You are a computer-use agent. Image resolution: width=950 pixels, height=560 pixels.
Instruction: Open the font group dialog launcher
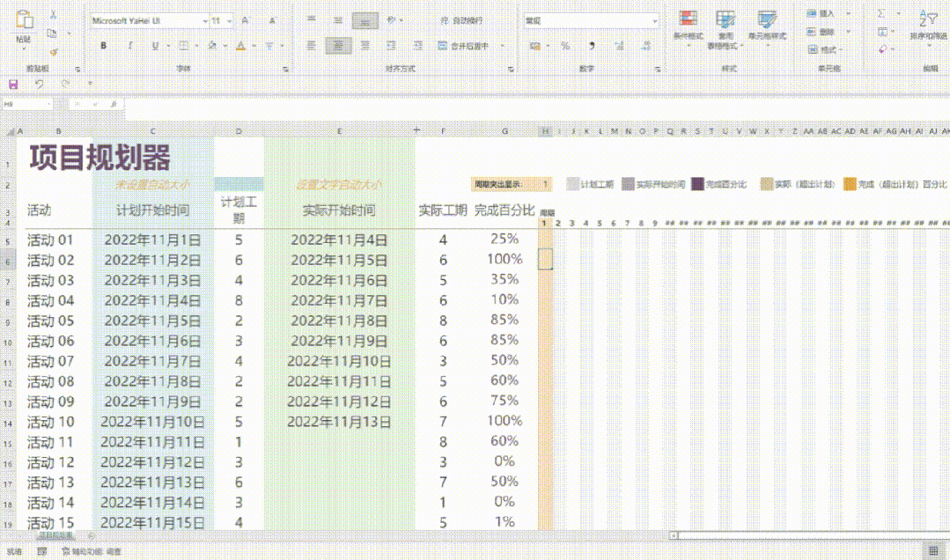pyautogui.click(x=285, y=70)
